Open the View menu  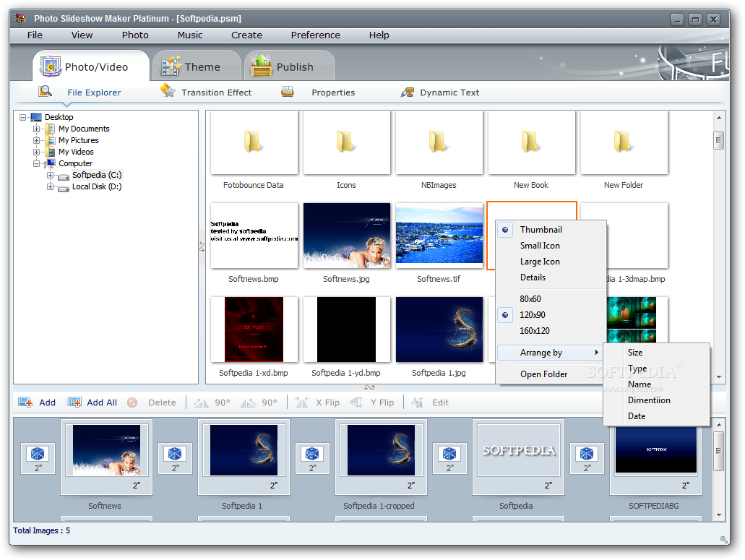[x=82, y=35]
